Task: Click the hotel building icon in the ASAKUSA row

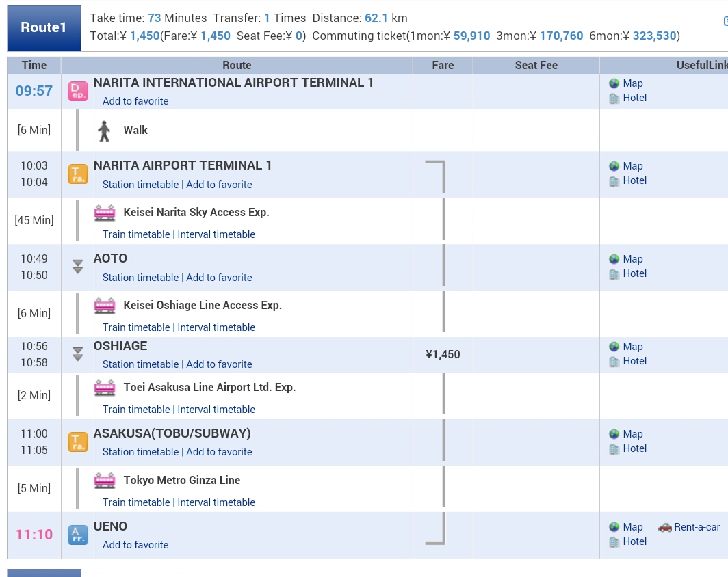Action: (x=614, y=449)
